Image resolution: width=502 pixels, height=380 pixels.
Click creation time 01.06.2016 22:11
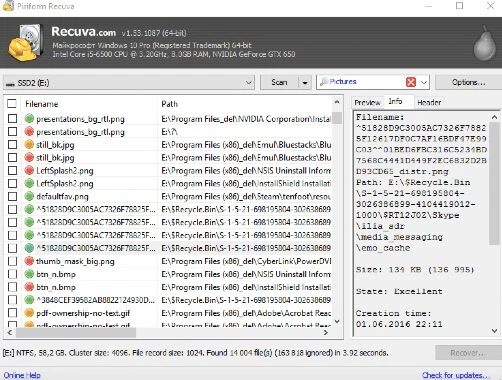pos(399,324)
